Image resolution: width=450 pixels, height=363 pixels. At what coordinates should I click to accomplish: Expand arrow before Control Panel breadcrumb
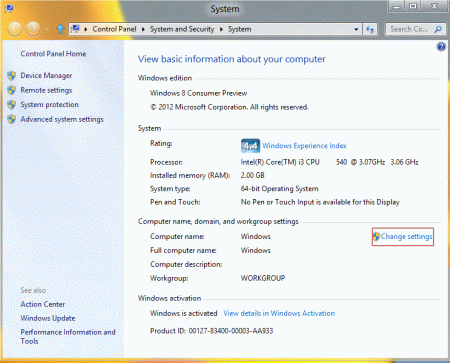pos(86,29)
